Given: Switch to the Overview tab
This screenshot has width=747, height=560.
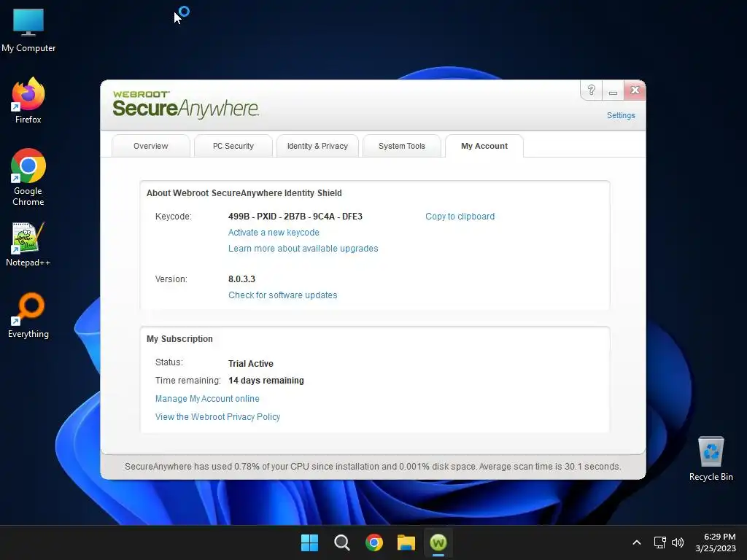Looking at the screenshot, I should pos(150,146).
